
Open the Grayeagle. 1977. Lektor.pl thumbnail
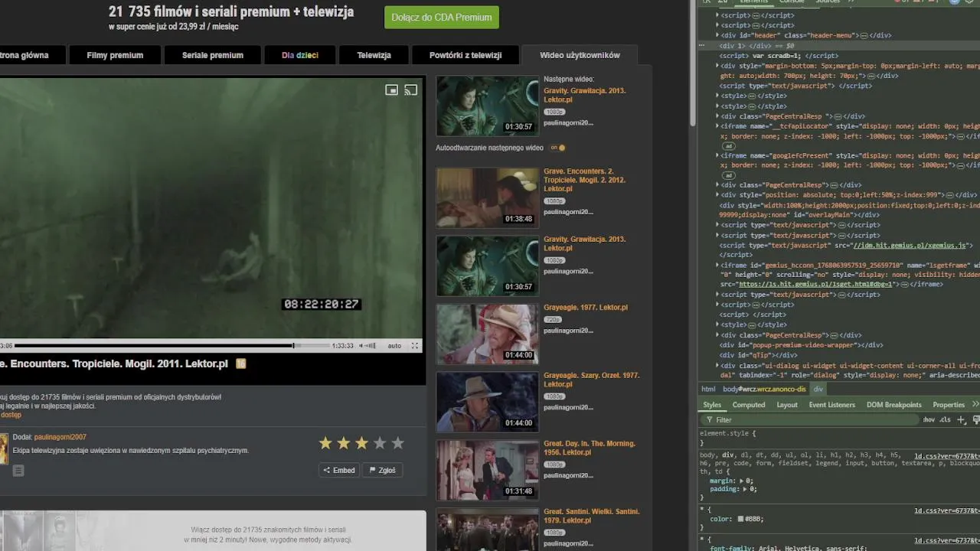488,334
